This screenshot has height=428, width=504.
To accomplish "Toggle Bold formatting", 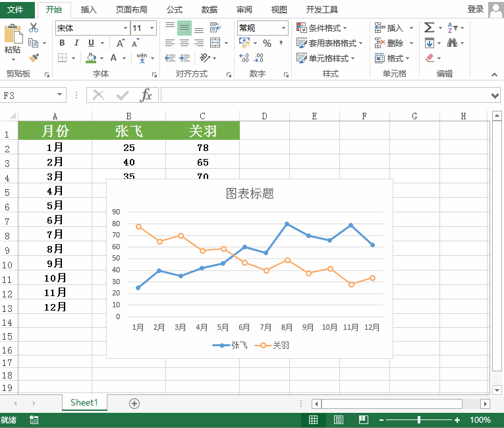I will tap(62, 43).
